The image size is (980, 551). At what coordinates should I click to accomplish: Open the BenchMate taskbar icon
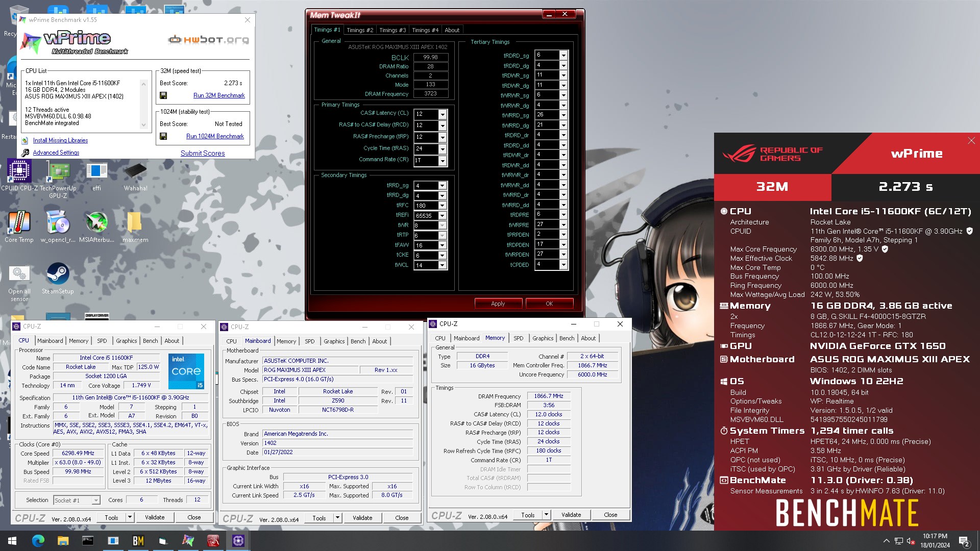click(138, 541)
